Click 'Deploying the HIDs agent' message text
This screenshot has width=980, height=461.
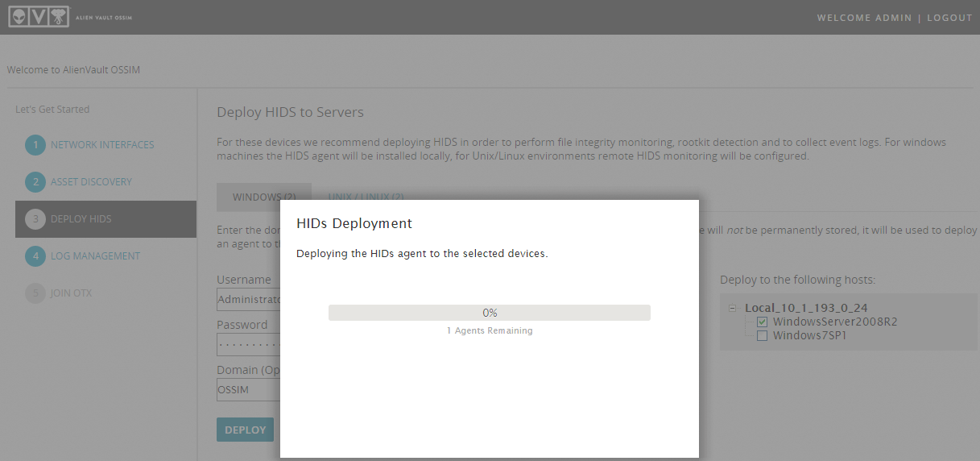[x=422, y=254]
